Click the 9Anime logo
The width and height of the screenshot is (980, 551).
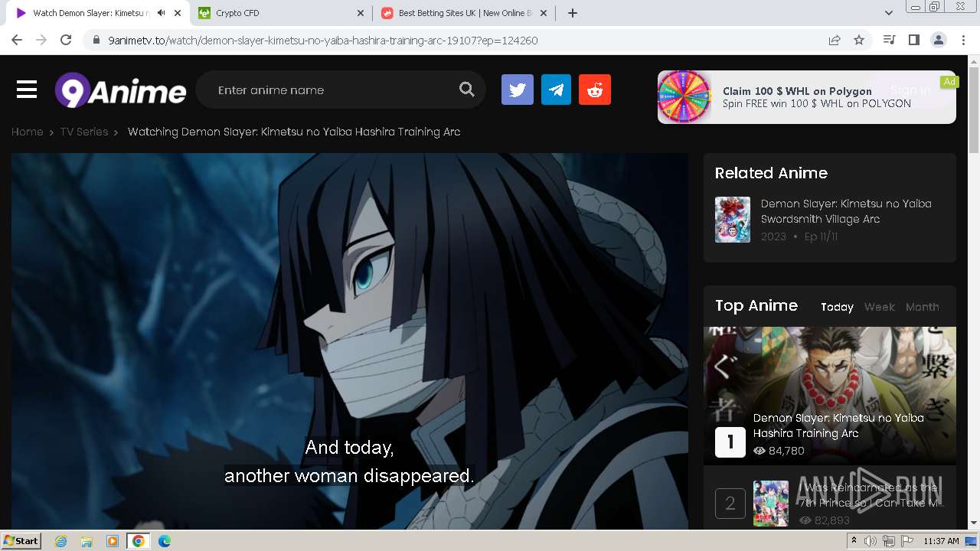pyautogui.click(x=120, y=90)
